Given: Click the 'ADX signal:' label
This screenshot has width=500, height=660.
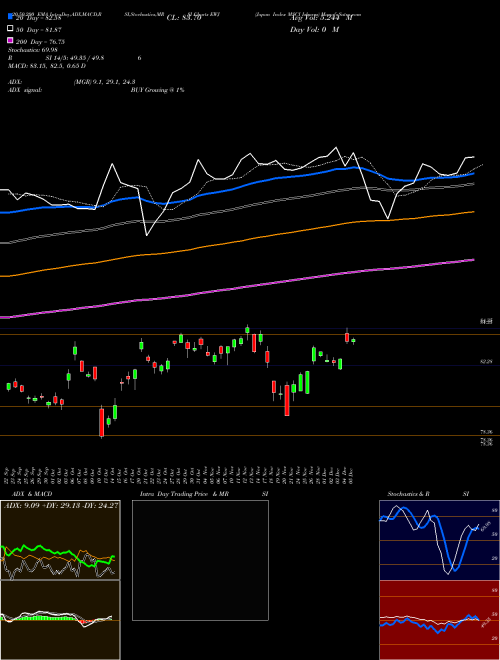Looking at the screenshot, I should pyautogui.click(x=25, y=90).
